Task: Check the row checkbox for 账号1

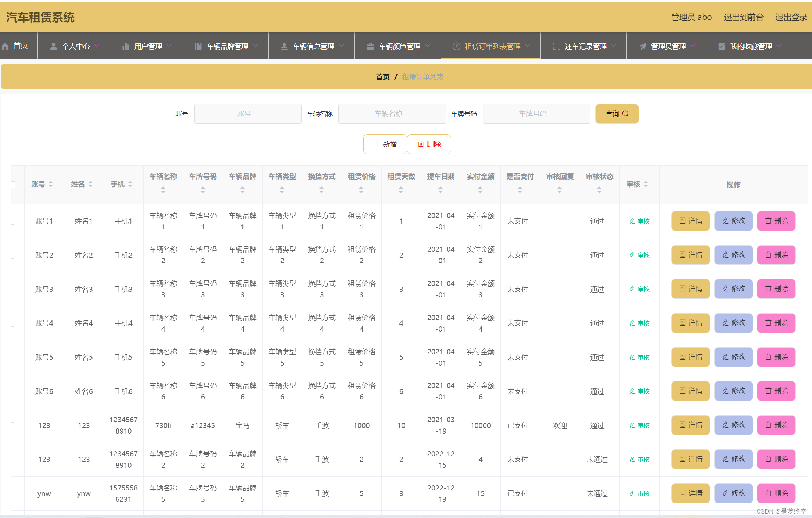Action: tap(13, 221)
